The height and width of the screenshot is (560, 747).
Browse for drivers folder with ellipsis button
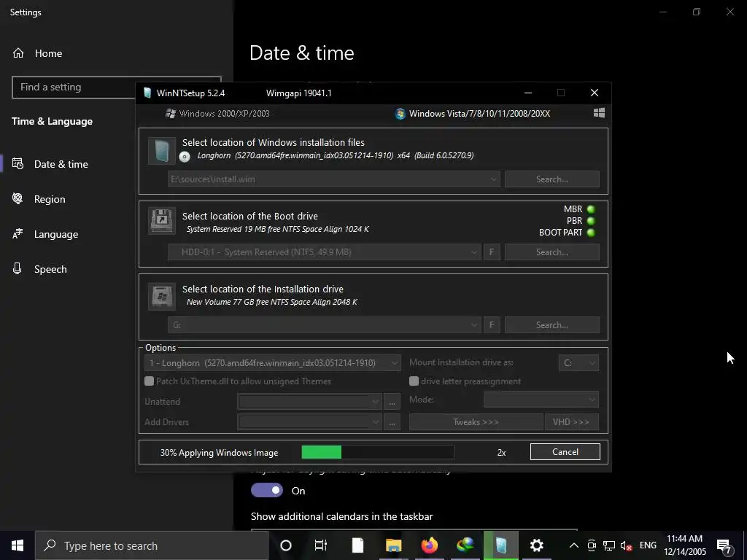392,422
